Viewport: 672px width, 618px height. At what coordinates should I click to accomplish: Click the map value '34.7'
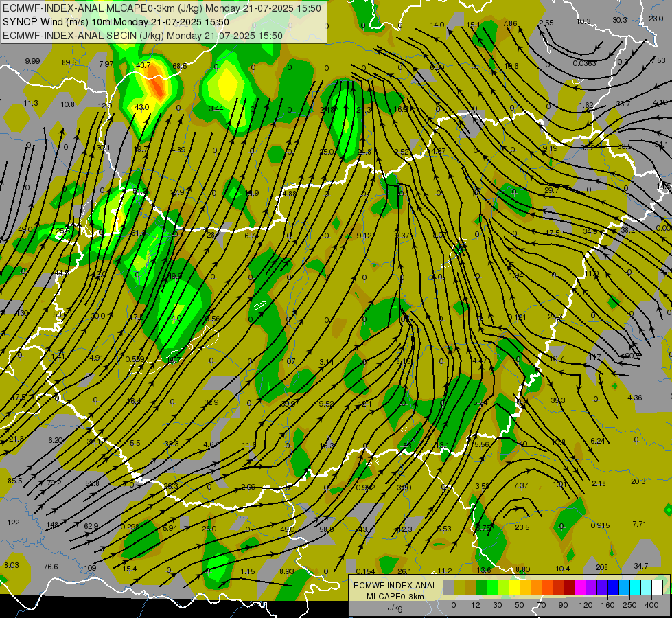point(640,566)
